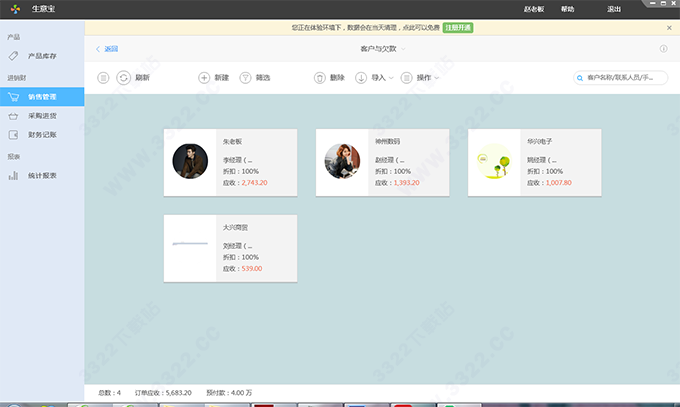Click the tag icon beside 产品库存

13,56
